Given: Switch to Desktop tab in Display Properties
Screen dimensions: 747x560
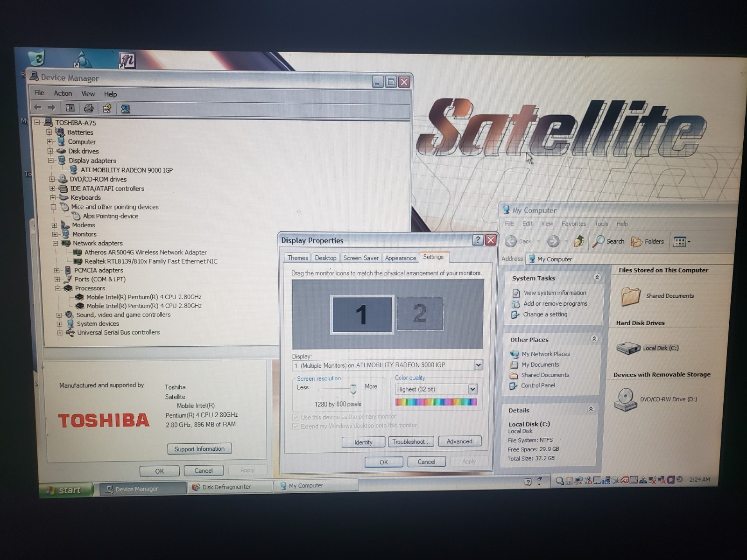Looking at the screenshot, I should 325,258.
